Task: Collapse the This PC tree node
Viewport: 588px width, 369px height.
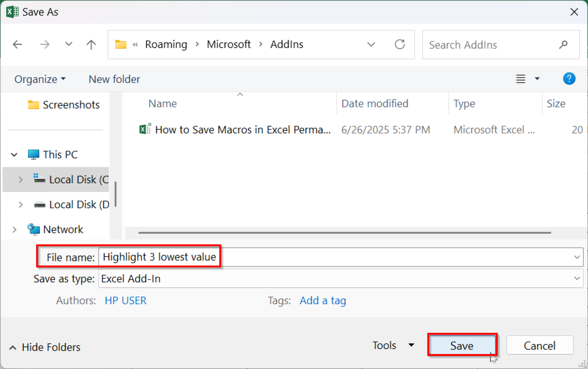Action: point(14,155)
